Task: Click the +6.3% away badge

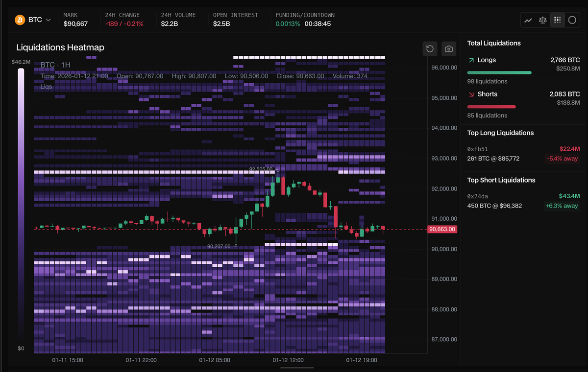Action: click(562, 206)
